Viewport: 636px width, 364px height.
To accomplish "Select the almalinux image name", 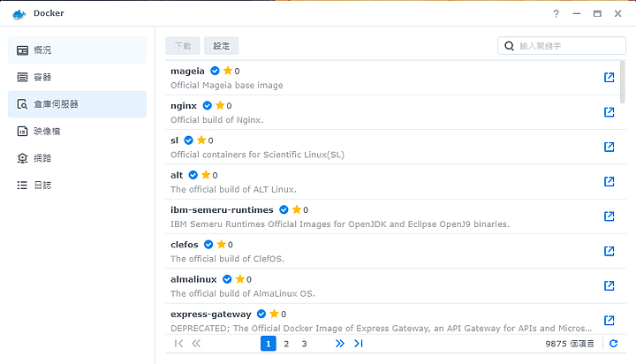I will pyautogui.click(x=193, y=279).
